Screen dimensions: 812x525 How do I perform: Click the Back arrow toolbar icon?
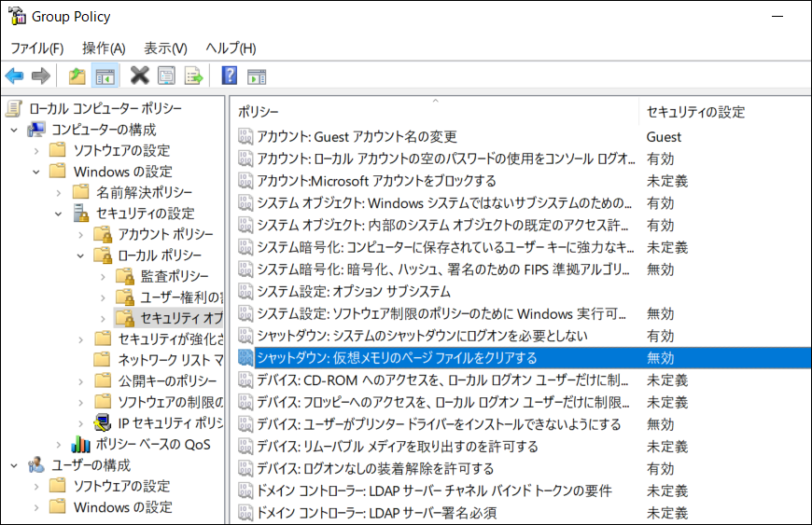click(15, 76)
